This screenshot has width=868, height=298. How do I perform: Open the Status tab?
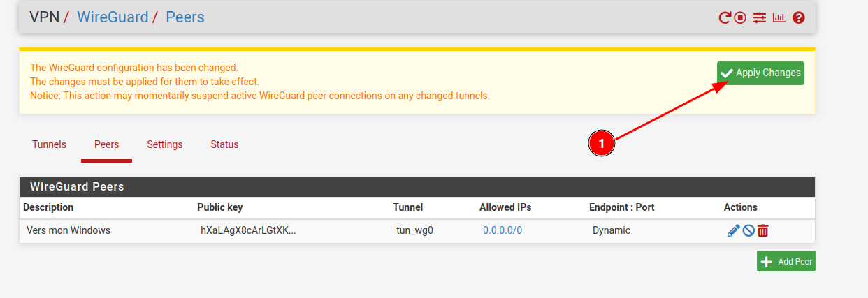click(224, 144)
